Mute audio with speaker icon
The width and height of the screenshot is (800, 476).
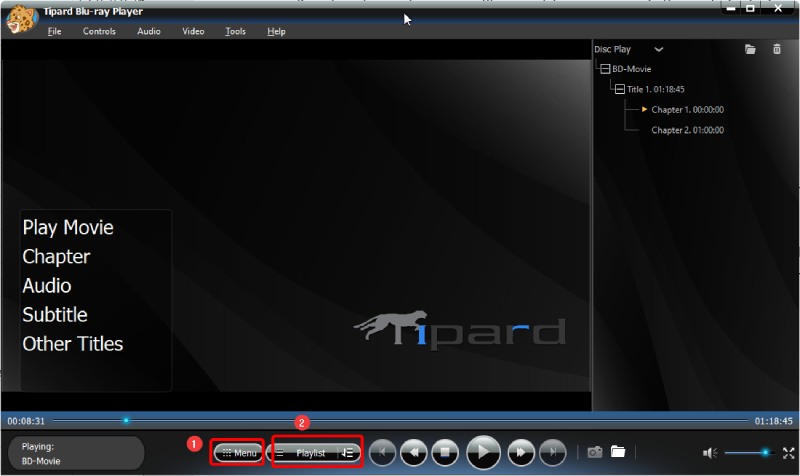(x=710, y=453)
